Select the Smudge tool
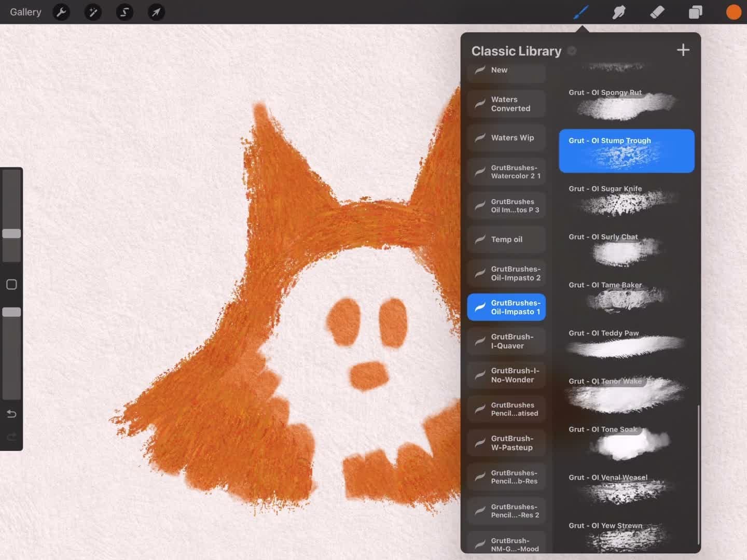The height and width of the screenshot is (560, 747). tap(619, 12)
